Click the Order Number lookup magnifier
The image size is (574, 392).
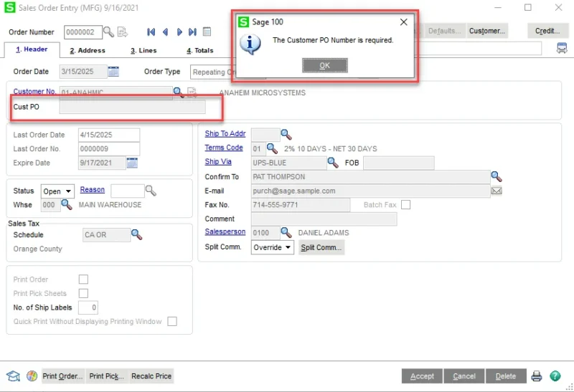point(109,32)
